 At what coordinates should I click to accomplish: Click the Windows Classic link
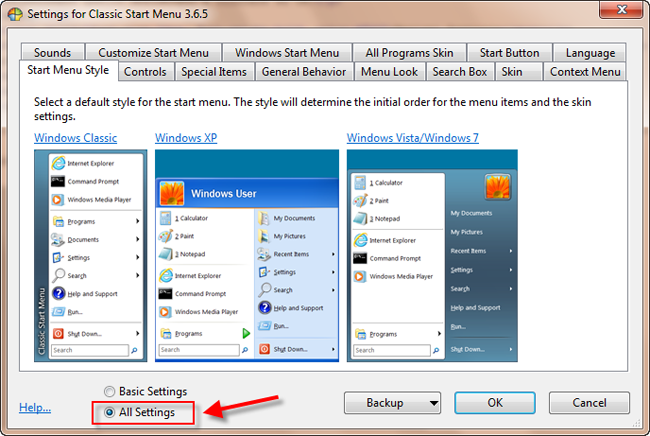click(x=75, y=138)
